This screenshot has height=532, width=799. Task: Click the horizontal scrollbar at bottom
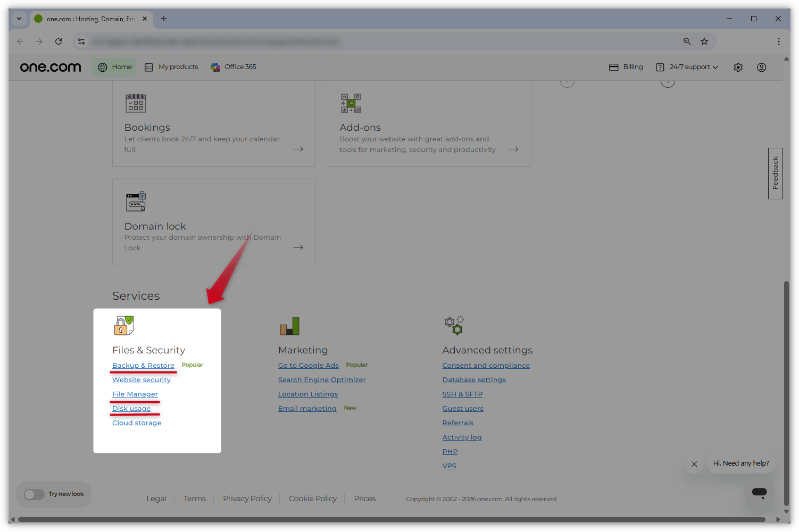click(391, 519)
